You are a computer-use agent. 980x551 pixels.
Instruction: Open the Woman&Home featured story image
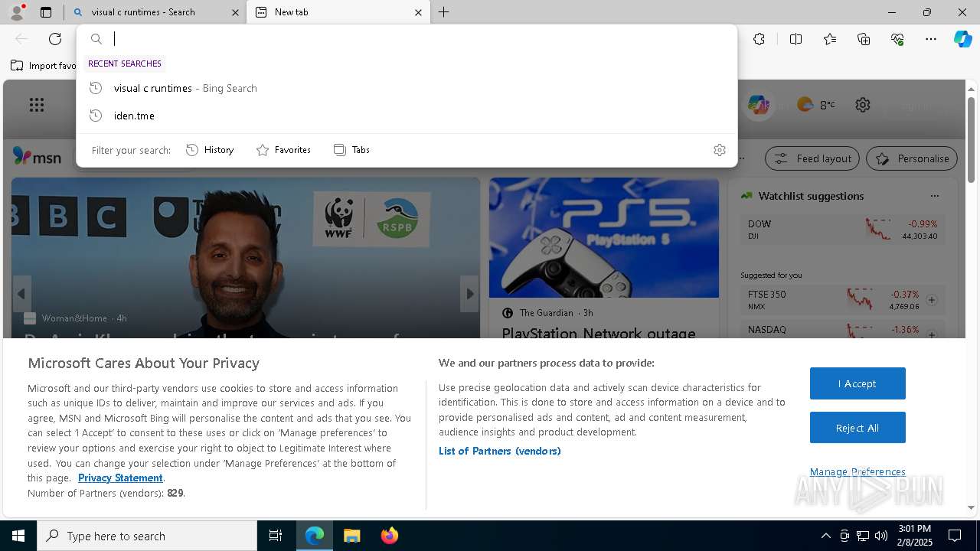pos(246,257)
